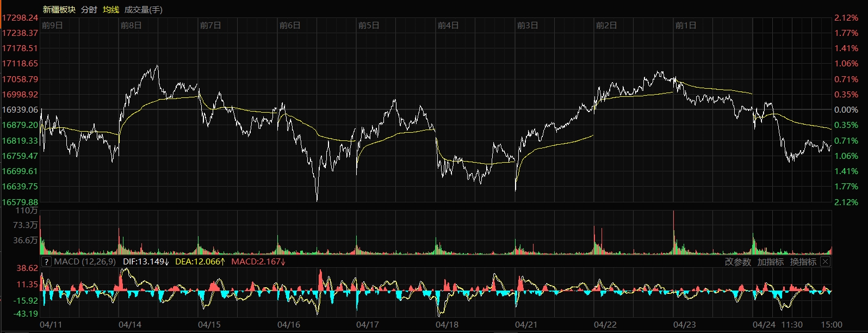Click the -15.92 MACD axis label
This screenshot has width=868, height=333.
coord(26,301)
